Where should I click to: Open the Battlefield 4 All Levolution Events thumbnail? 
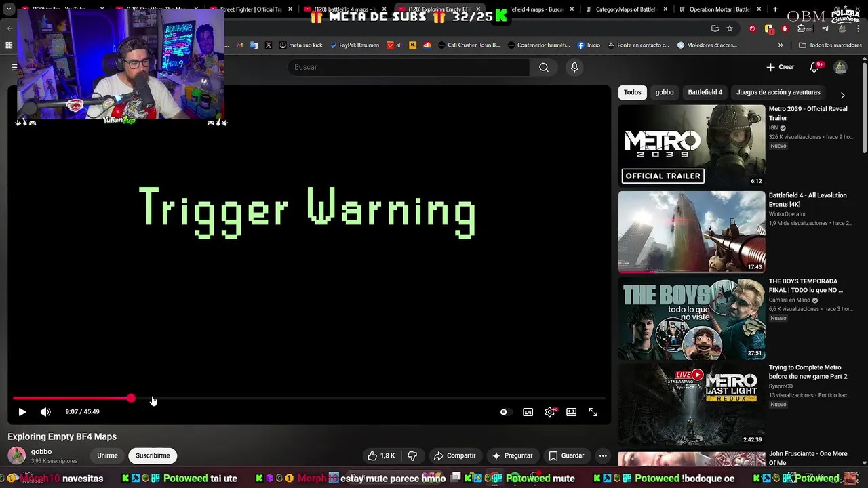click(x=692, y=232)
